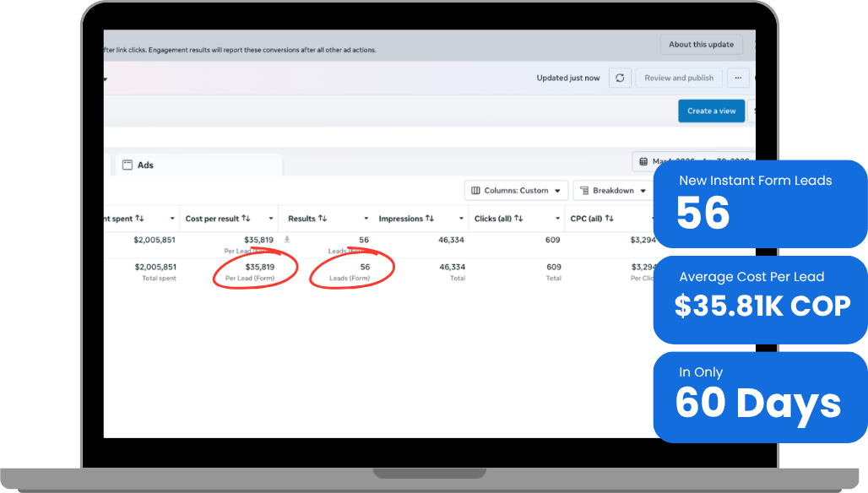Click the refresh icon beside Updated just now
The height and width of the screenshot is (493, 868).
click(x=620, y=78)
